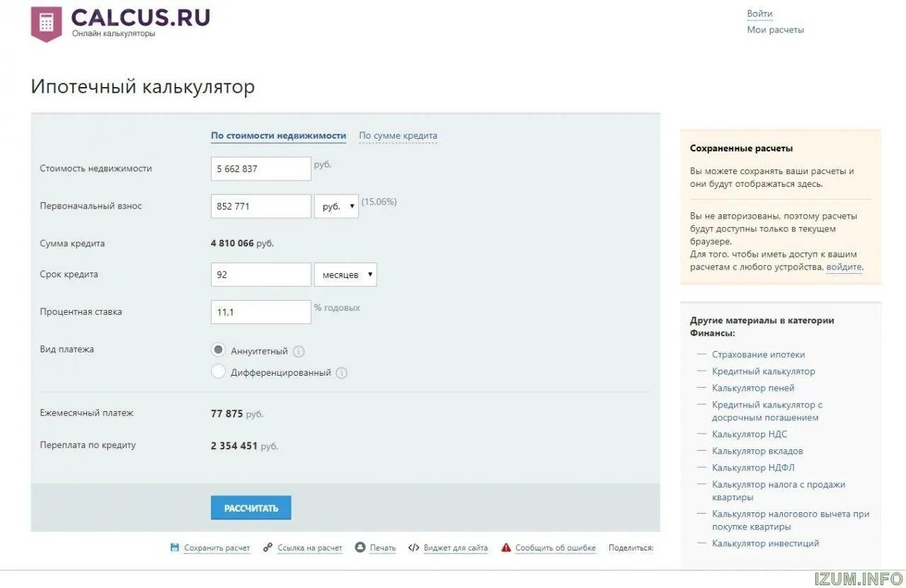This screenshot has height=588, width=906.
Task: Click the Первоначальный взнос input field
Action: tap(261, 207)
